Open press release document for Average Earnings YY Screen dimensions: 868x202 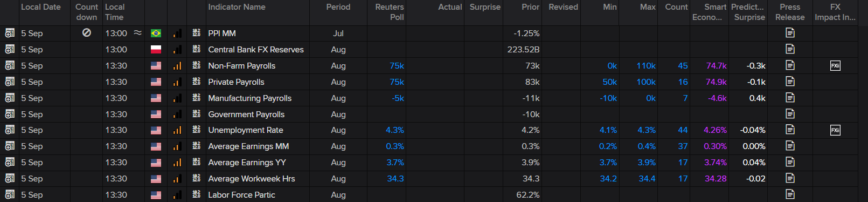point(790,162)
